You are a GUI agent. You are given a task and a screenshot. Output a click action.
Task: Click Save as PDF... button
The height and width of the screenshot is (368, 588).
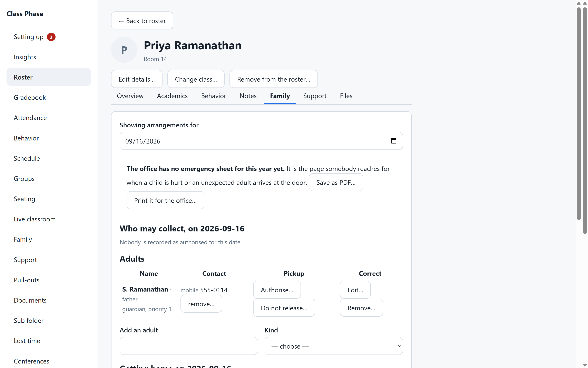pos(336,182)
